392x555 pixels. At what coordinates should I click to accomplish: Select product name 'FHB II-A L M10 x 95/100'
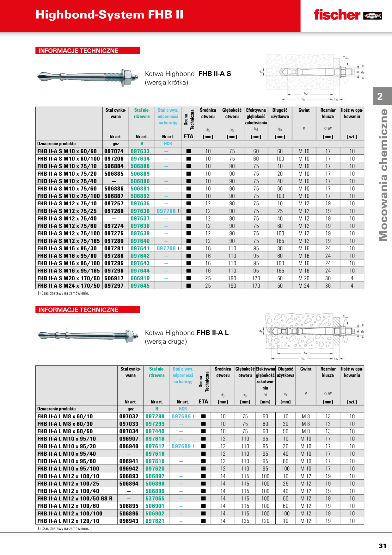[68, 469]
